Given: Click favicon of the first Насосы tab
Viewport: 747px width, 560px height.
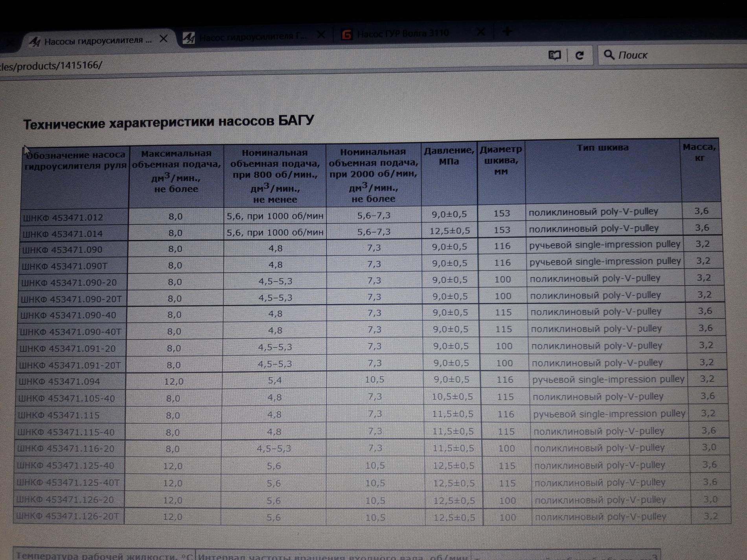Looking at the screenshot, I should pos(35,41).
